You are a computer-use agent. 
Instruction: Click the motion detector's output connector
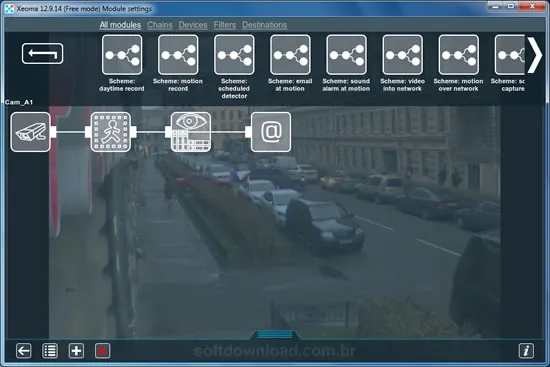click(133, 132)
